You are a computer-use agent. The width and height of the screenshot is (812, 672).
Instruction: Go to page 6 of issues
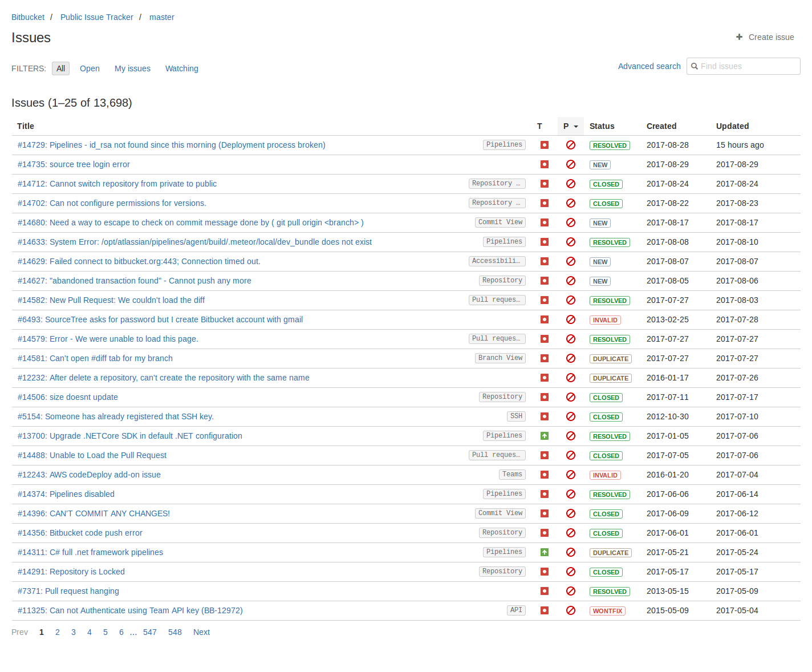pyautogui.click(x=121, y=632)
